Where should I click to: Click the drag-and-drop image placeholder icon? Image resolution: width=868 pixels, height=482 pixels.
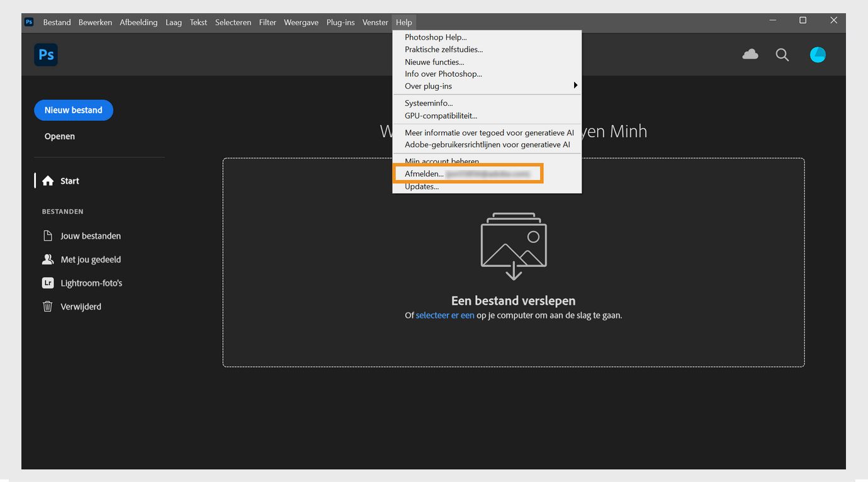[514, 246]
